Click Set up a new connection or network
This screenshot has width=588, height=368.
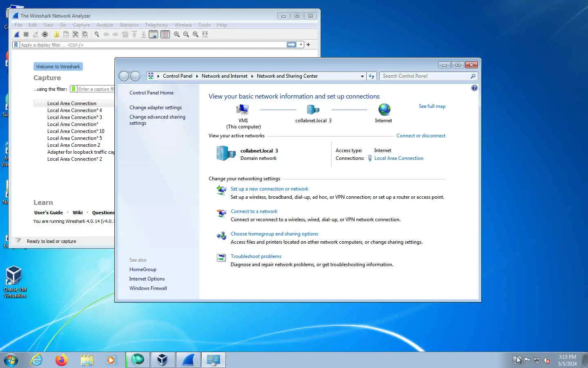pyautogui.click(x=269, y=189)
